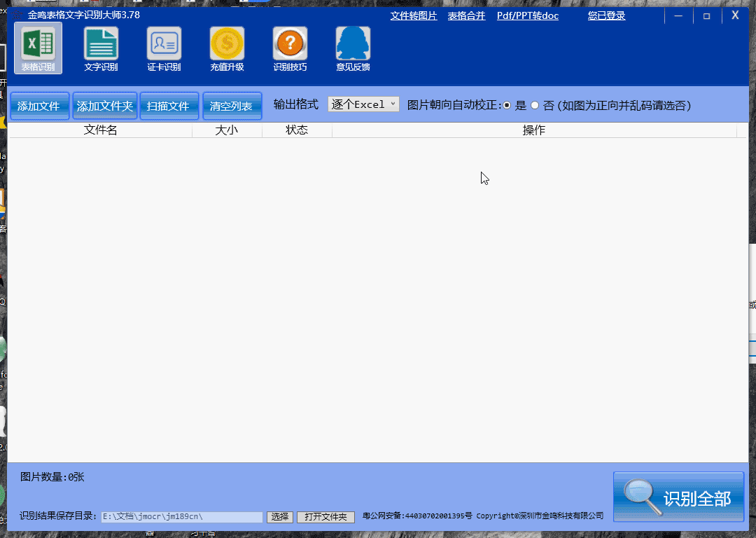Open 意见反馈 QQ penguin icon

click(x=353, y=49)
